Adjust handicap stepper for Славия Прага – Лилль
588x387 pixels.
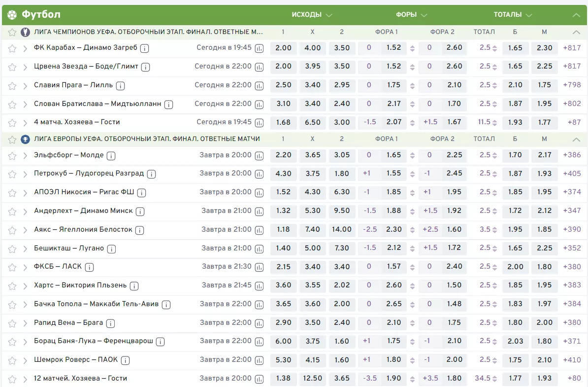pyautogui.click(x=412, y=85)
